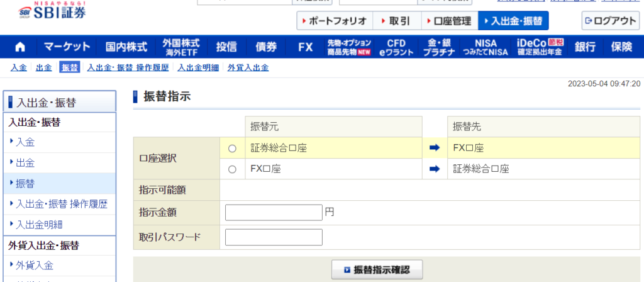
Task: Open the FX menu item
Action: coord(306,47)
